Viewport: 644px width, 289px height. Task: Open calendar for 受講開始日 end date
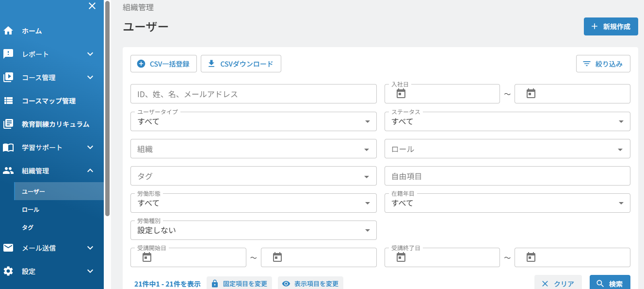tap(277, 257)
